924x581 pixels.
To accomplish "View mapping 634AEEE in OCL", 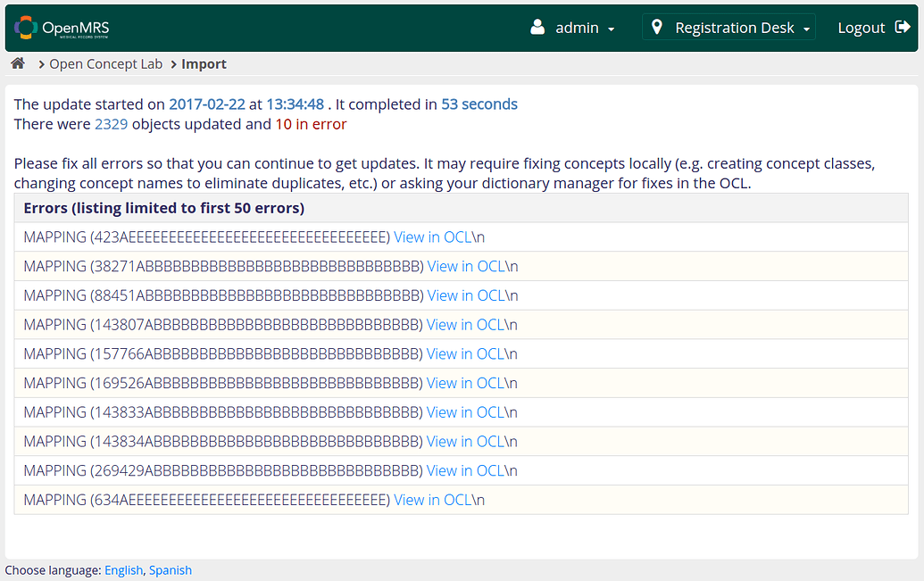I will tap(432, 500).
